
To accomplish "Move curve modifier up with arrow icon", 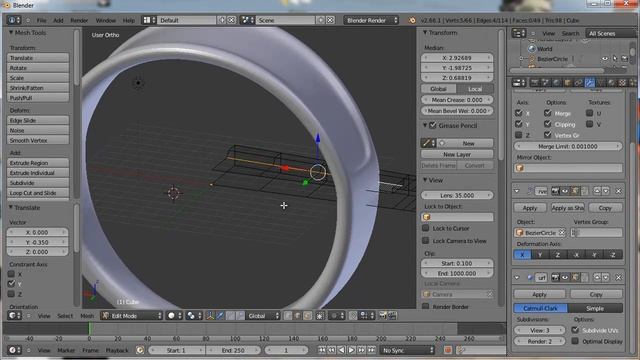I will coord(597,191).
